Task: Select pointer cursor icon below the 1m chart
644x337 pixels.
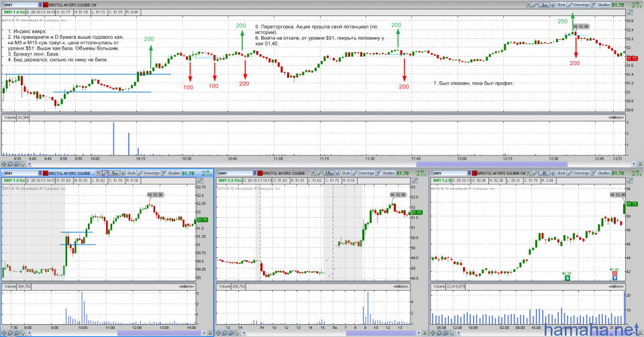Action: click(x=23, y=164)
